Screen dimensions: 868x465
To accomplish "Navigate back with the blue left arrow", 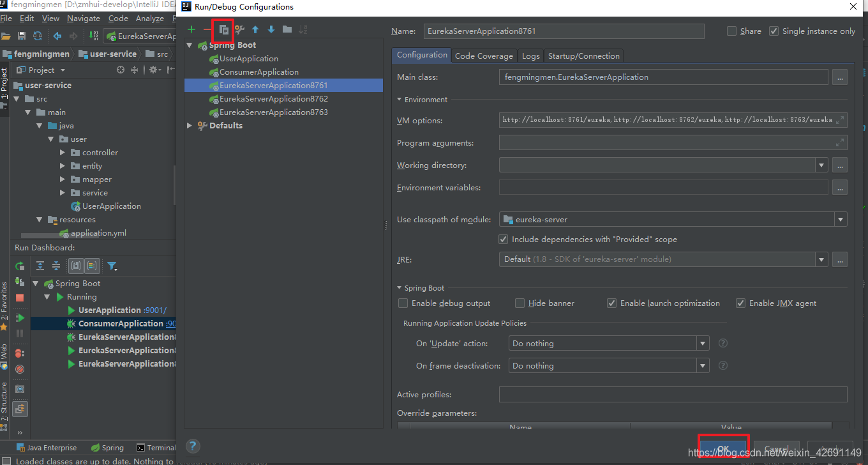I will point(57,36).
